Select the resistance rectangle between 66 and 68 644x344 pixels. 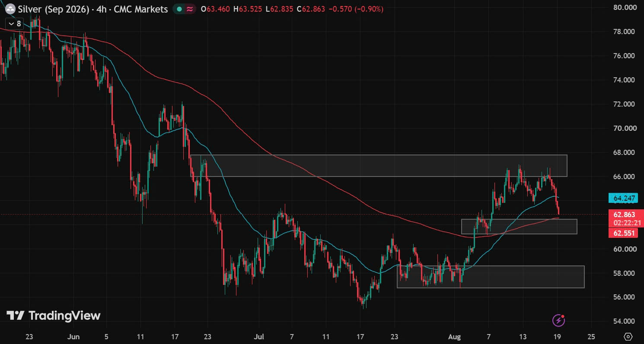378,165
